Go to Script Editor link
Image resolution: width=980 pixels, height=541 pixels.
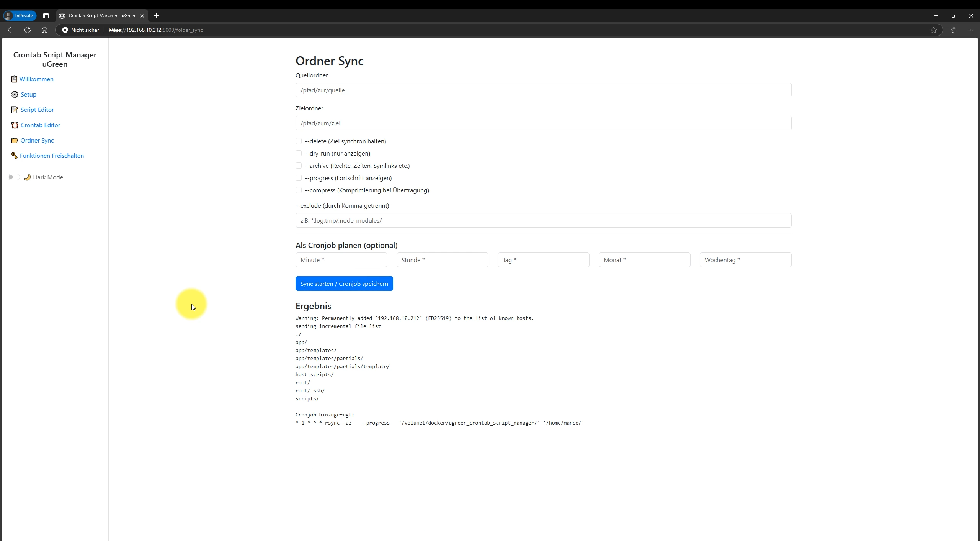click(x=37, y=110)
